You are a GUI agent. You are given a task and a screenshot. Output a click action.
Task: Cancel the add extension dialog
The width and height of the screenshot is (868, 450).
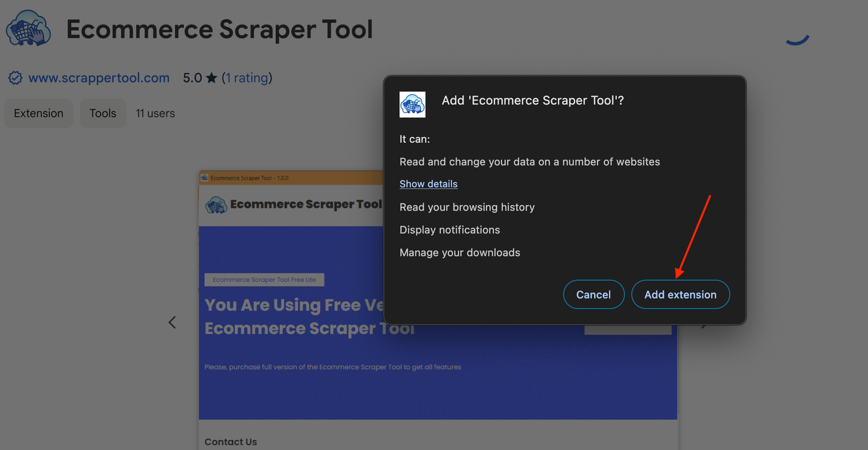(x=593, y=294)
